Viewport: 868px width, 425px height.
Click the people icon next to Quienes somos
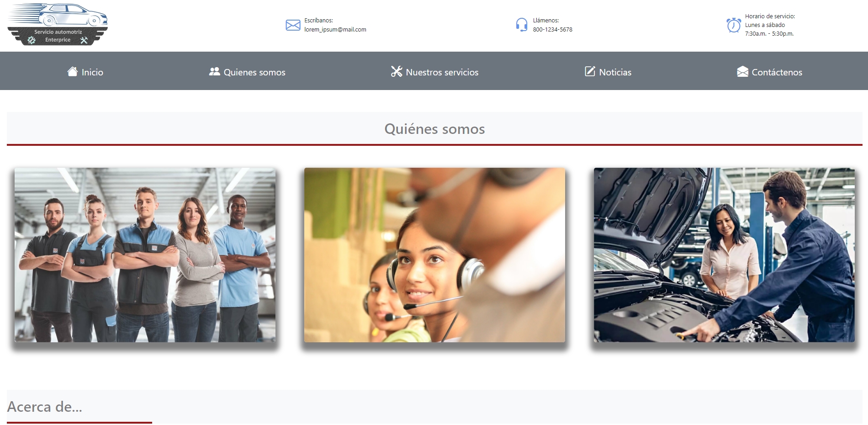tap(214, 71)
